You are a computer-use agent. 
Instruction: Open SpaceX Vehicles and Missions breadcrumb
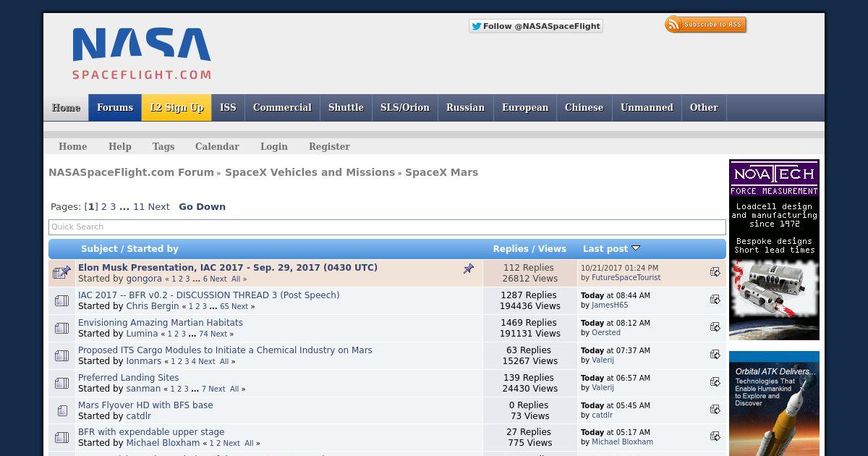[x=310, y=172]
